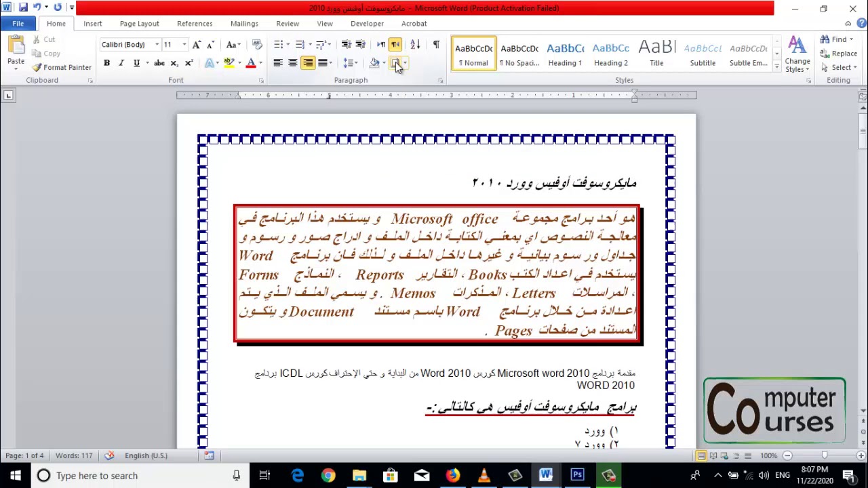Image resolution: width=868 pixels, height=488 pixels.
Task: Increase paragraph indent
Action: 360,45
